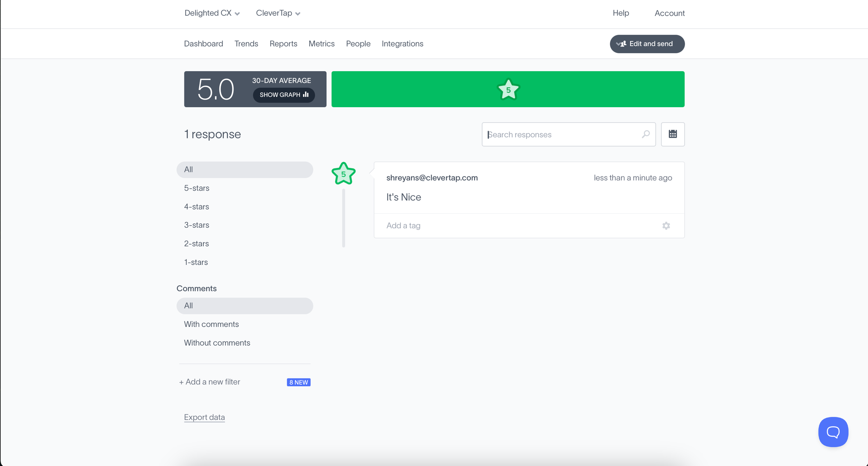Switch to the Trends tab
Viewport: 868px width, 466px height.
click(246, 44)
